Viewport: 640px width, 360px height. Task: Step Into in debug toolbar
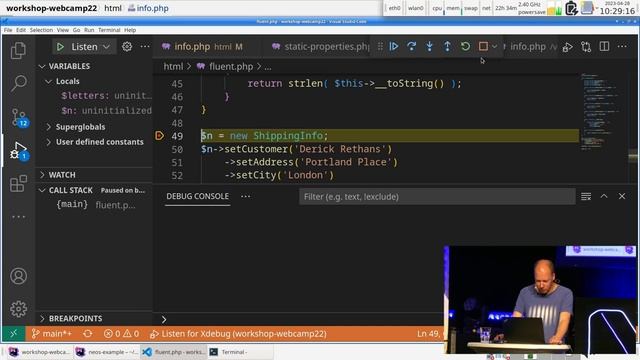coord(429,47)
